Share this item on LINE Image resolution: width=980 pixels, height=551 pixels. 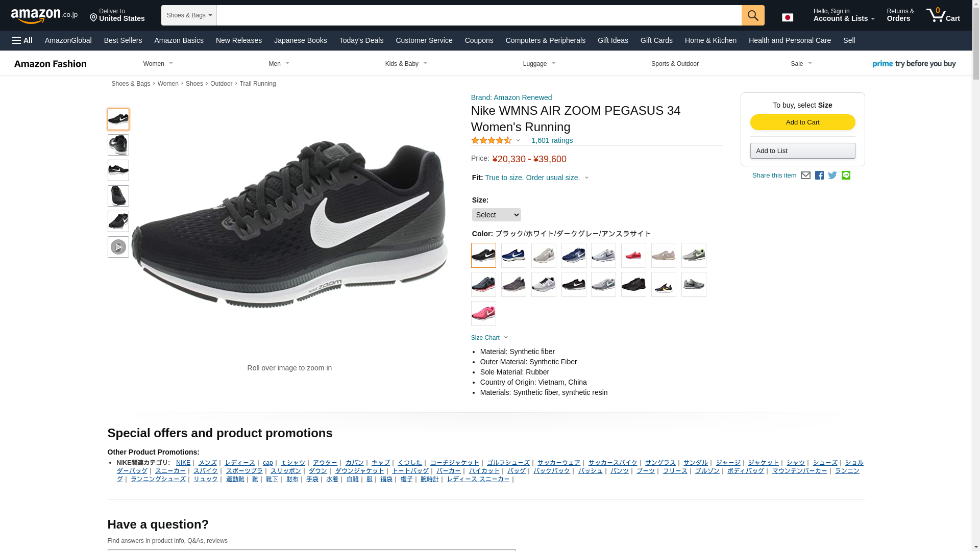click(x=846, y=175)
